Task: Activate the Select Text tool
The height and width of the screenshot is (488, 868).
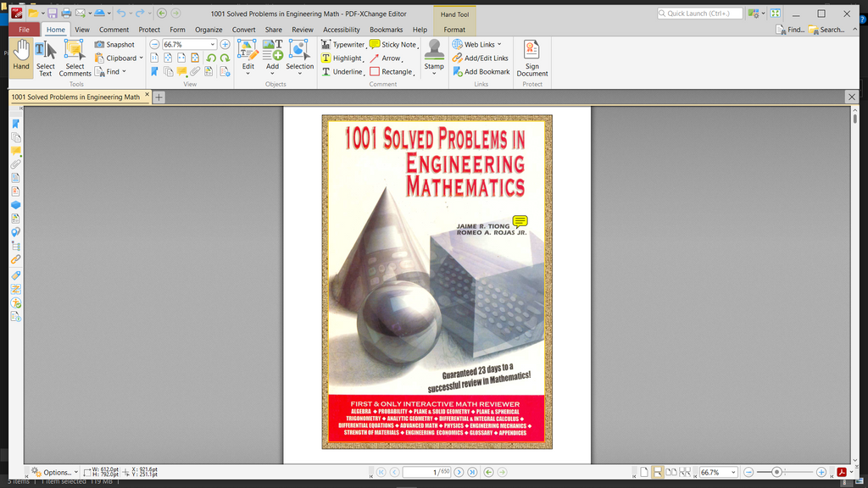Action: (46, 58)
